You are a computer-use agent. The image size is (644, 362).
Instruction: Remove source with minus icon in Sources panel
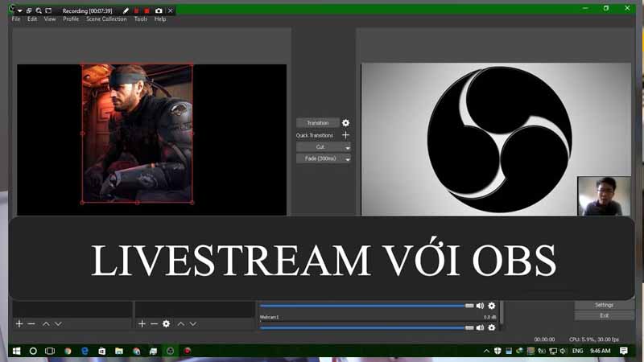pos(154,324)
